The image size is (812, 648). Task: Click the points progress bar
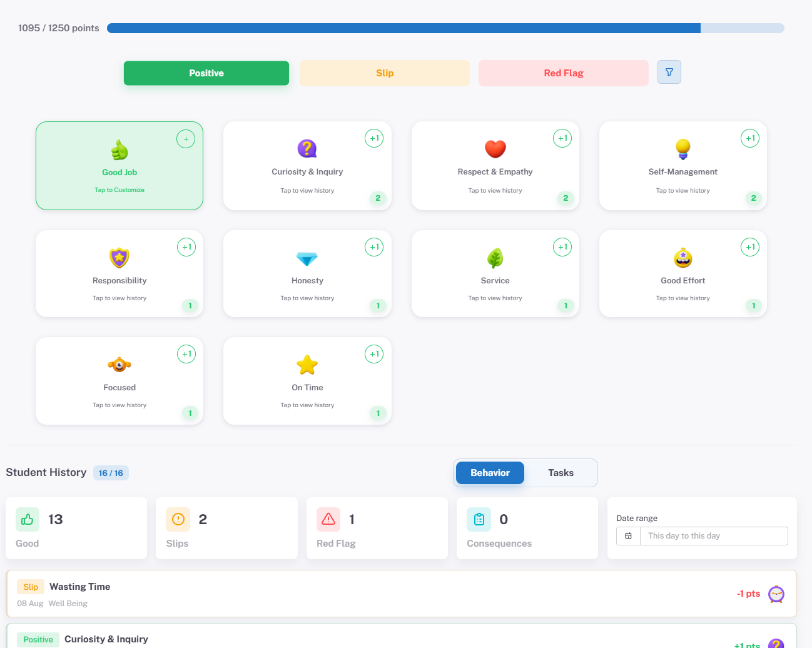coord(445,28)
